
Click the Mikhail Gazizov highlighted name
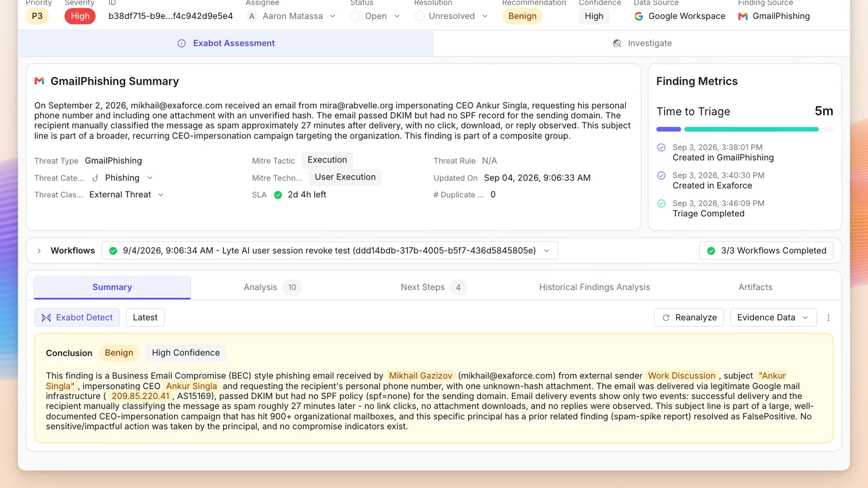(420, 376)
